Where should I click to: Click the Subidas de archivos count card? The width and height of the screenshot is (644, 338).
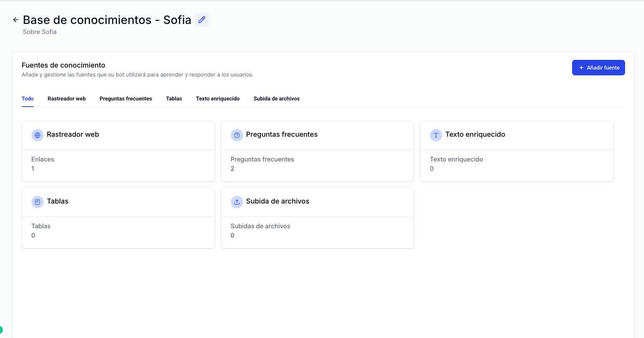317,231
